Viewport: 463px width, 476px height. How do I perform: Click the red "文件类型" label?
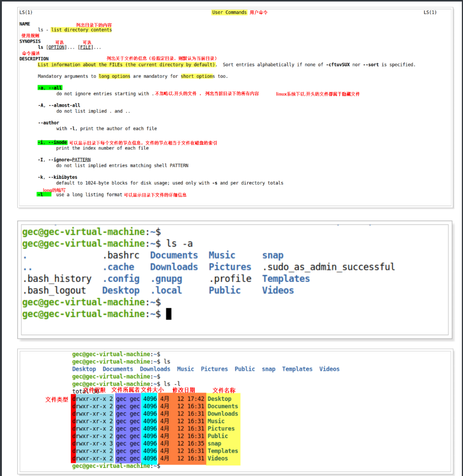coord(57,399)
